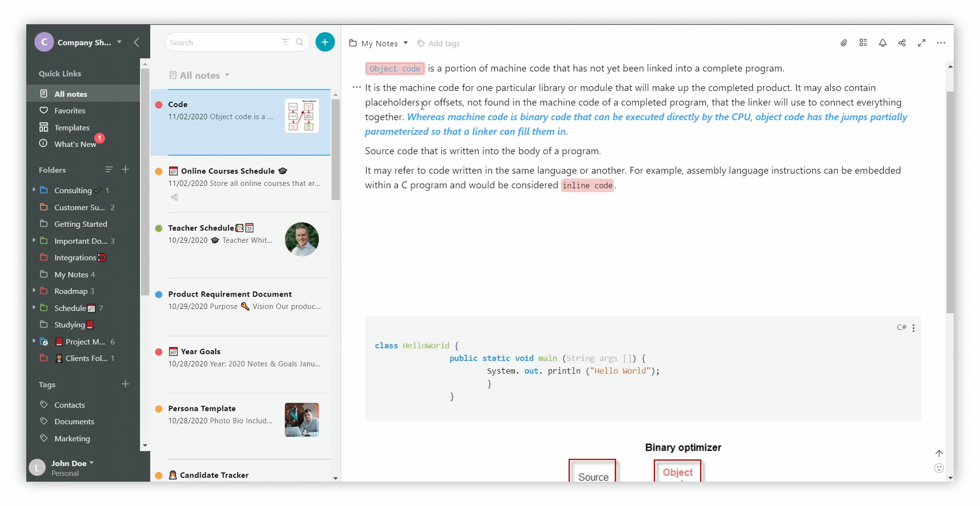Click the note editor vertical scrollbar
Image resolution: width=980 pixels, height=506 pixels.
pyautogui.click(x=950, y=202)
